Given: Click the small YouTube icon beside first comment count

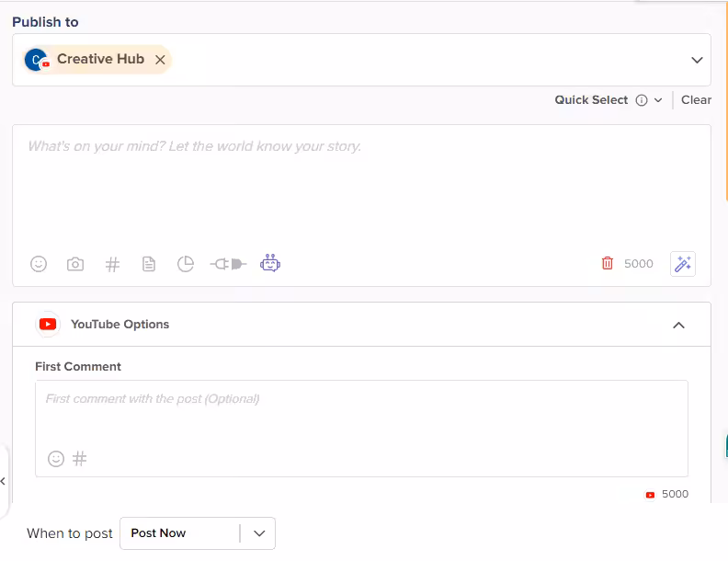Looking at the screenshot, I should pos(650,495).
